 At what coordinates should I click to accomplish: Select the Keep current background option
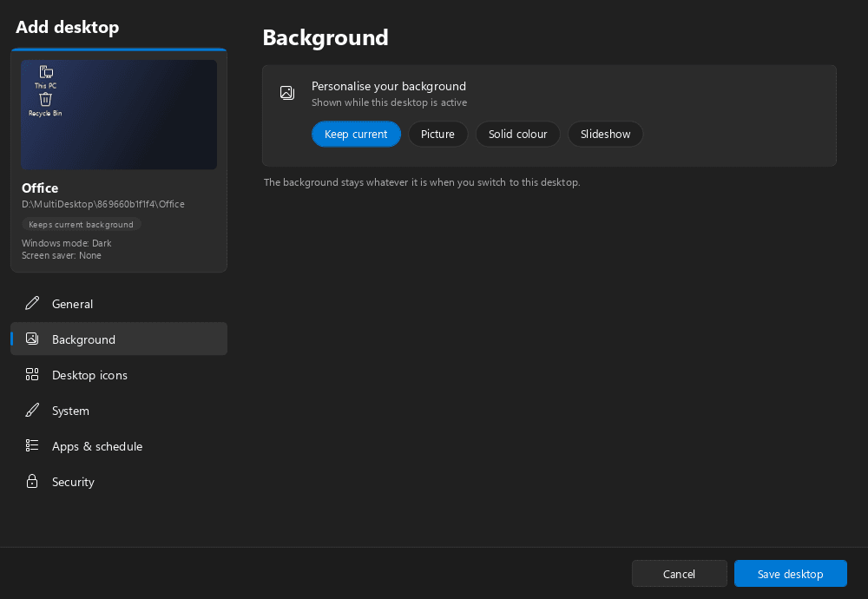[356, 134]
